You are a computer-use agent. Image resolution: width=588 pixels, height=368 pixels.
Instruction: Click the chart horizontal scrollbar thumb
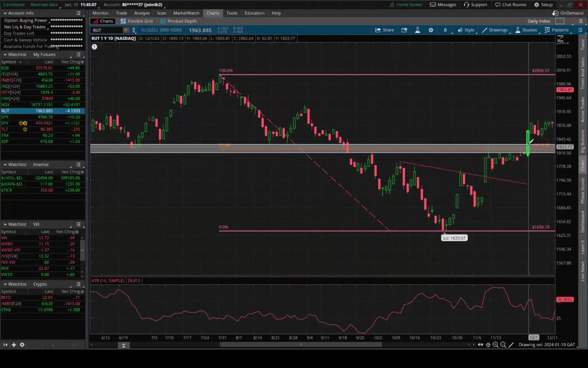[x=301, y=345]
